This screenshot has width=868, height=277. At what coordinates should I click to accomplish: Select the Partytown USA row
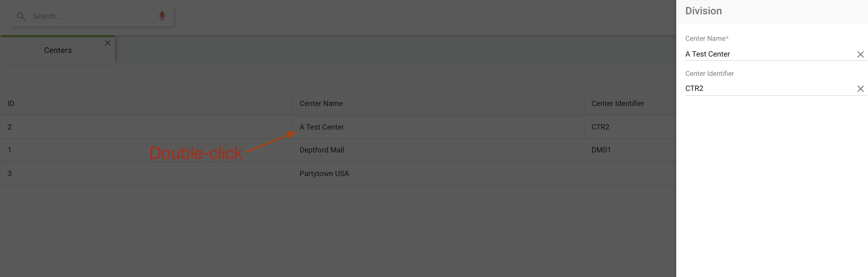[x=324, y=173]
